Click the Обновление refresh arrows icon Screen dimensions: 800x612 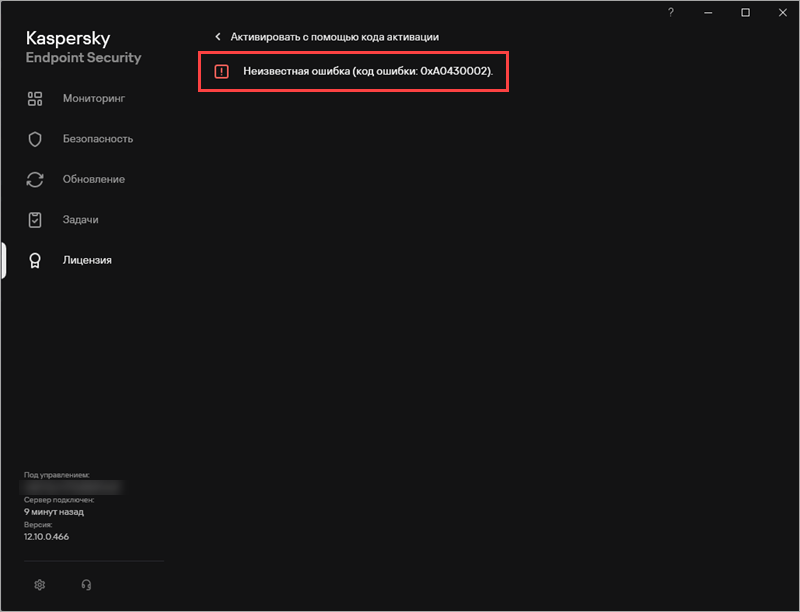35,180
